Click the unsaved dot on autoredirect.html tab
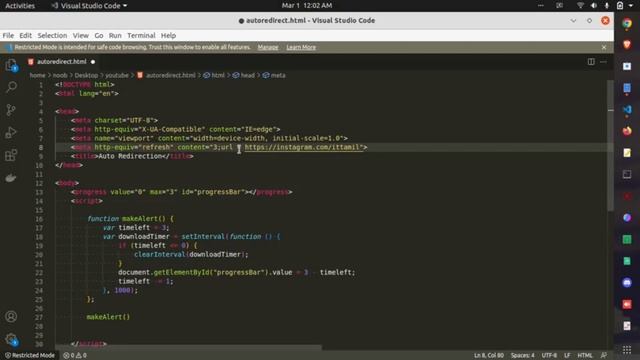640x360 pixels. [x=93, y=62]
